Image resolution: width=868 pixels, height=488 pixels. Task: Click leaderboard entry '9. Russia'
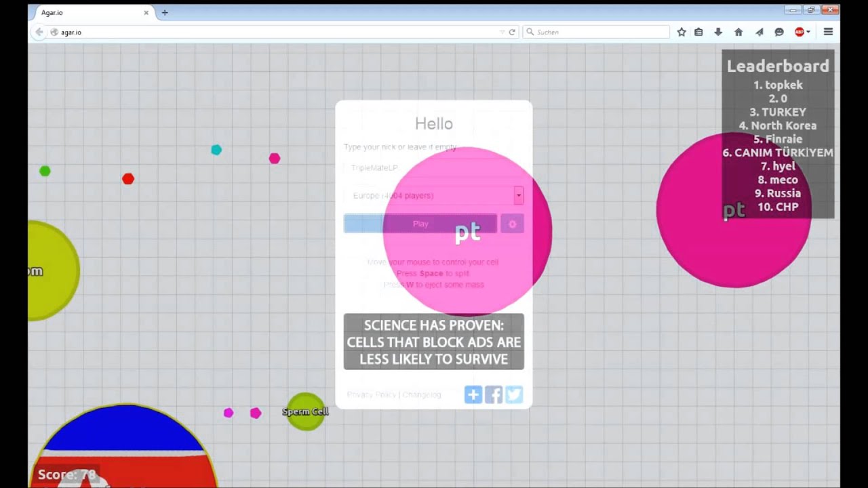coord(778,193)
